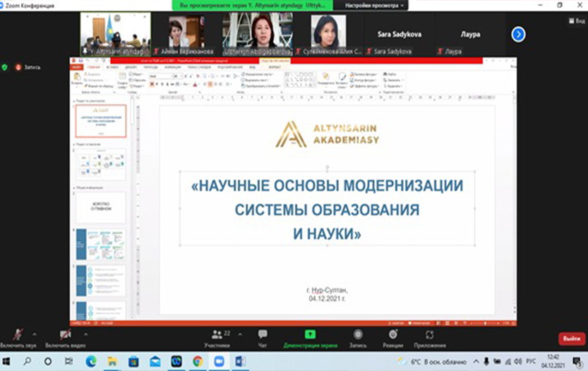Image resolution: width=588 pixels, height=371 pixels.
Task: Unmute microphone with Включить звук
Action: coord(17,337)
